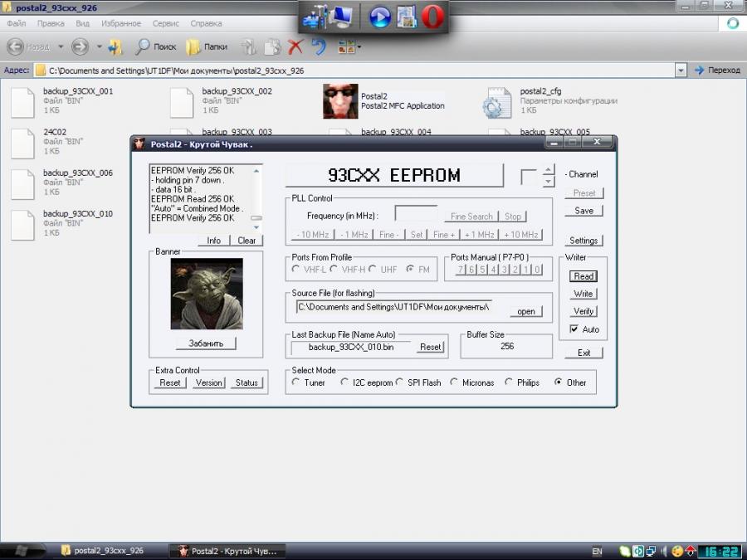Click the Explorer address bar path field

[x=354, y=71]
